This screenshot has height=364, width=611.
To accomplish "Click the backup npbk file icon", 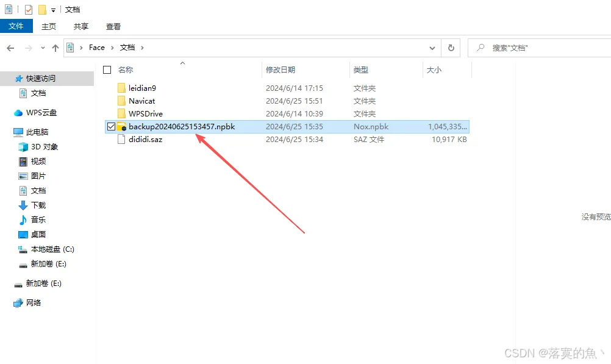I will pyautogui.click(x=121, y=127).
